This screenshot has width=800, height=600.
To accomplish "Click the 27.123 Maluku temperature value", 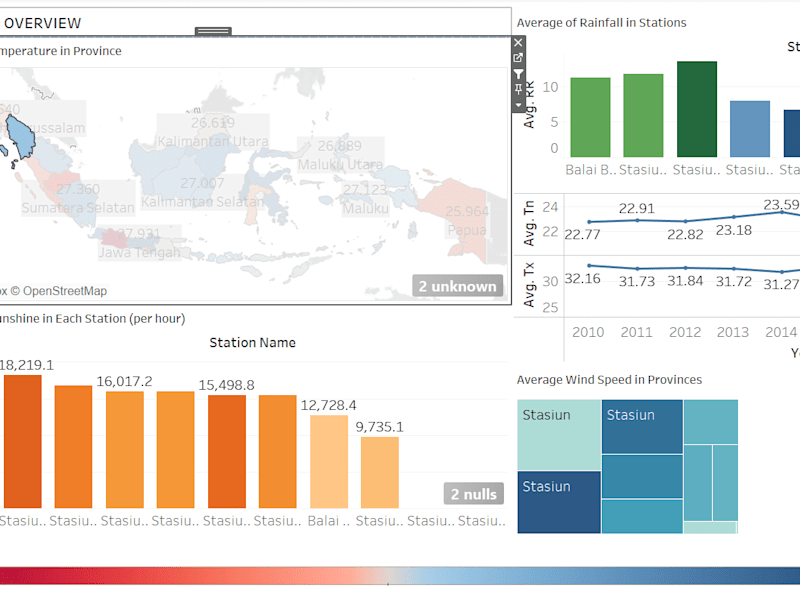I will pos(365,190).
